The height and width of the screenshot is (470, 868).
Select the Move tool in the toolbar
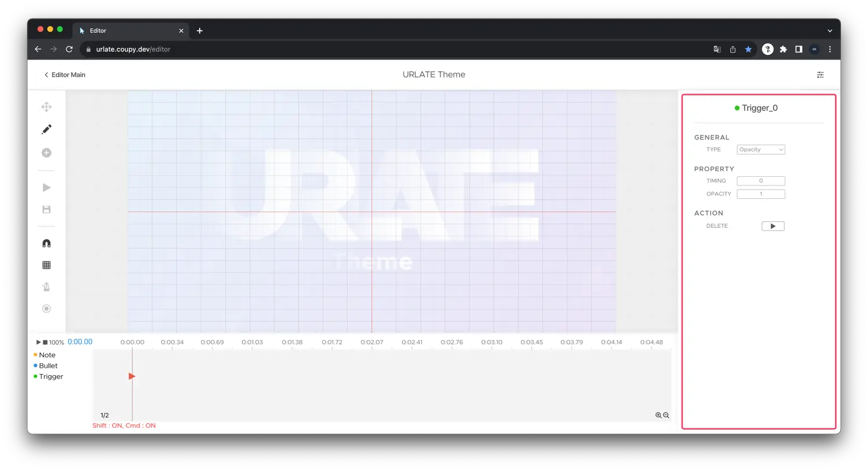coord(46,106)
